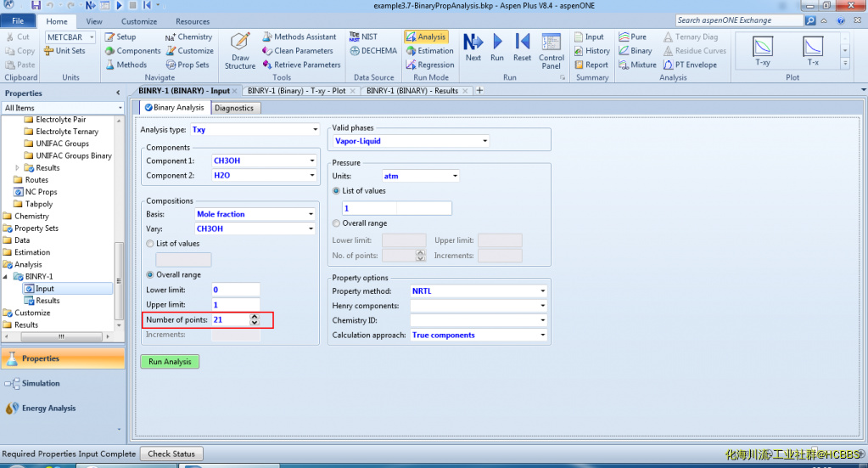Switch to the Resources ribbon tab
The height and width of the screenshot is (468, 868).
(193, 21)
